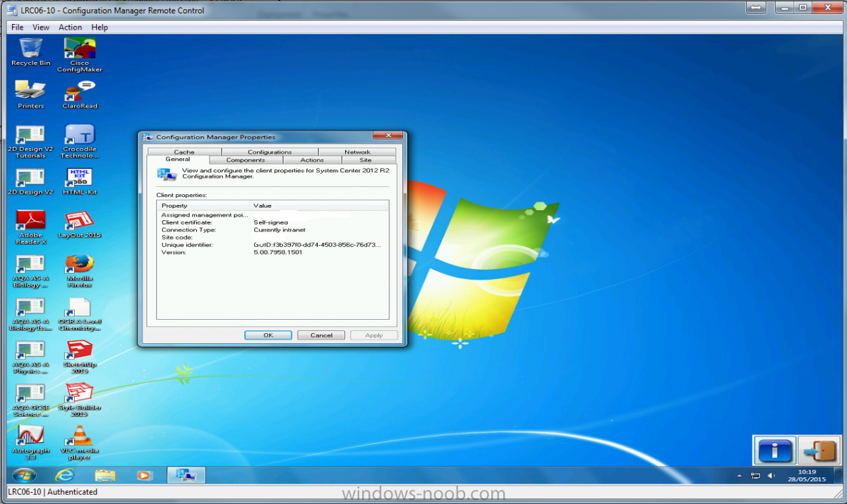
Task: Select the Autograph 3.3 desktop icon
Action: (x=30, y=443)
